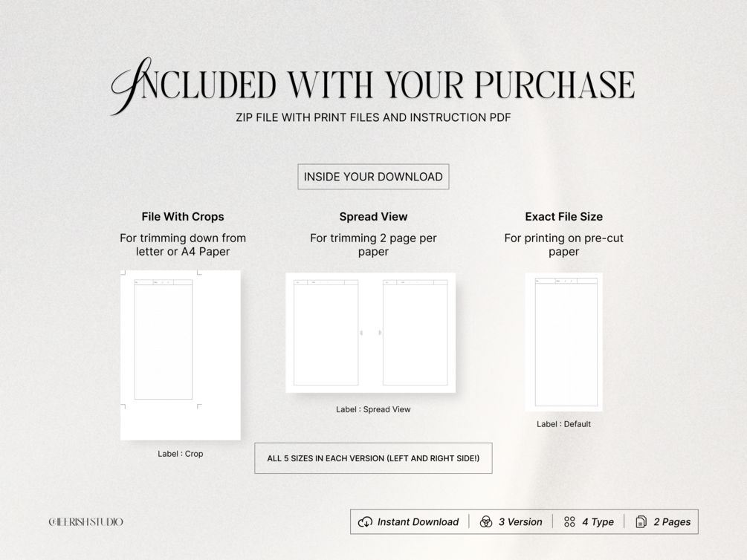Select the Spread View left page
This screenshot has height=560, width=747.
pos(326,333)
